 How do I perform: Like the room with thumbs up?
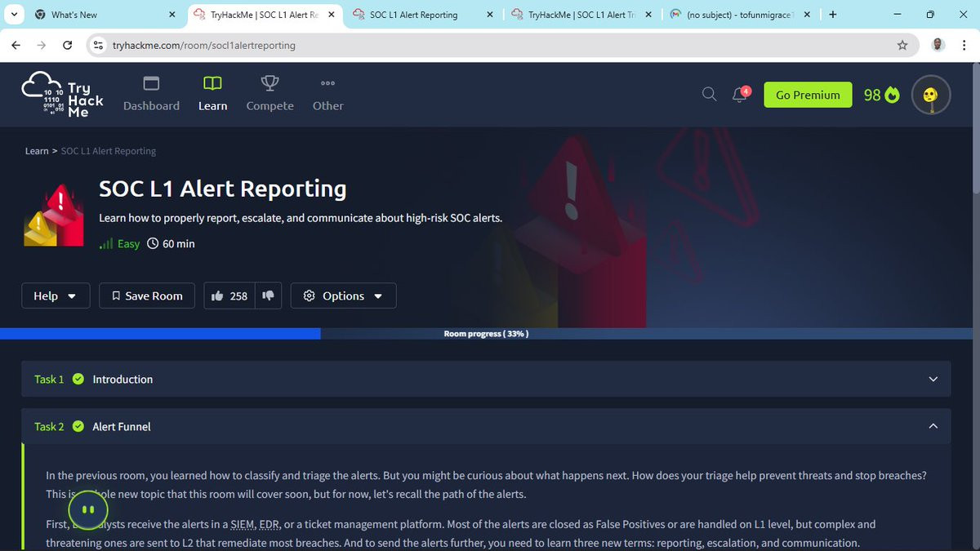(217, 295)
